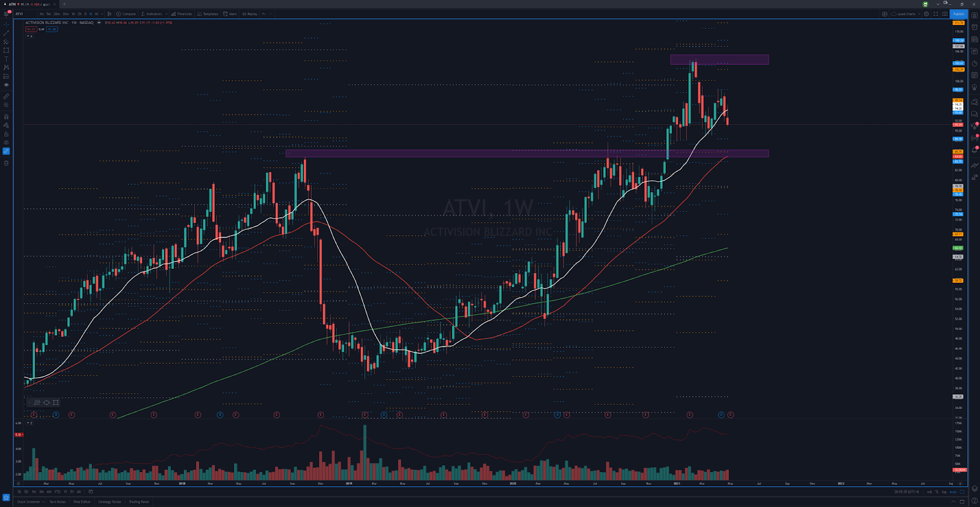Select the All date range
Image resolution: width=980 pixels, height=507 pixels.
pos(78,492)
